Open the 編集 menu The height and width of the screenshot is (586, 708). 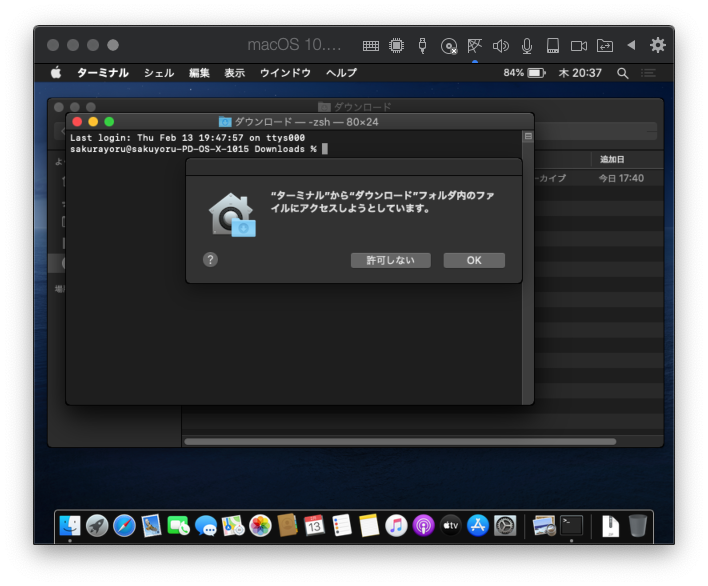[199, 73]
